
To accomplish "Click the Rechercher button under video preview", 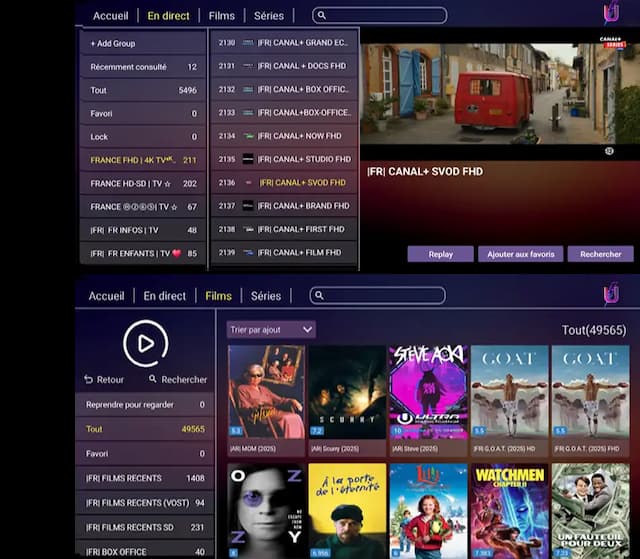I will point(600,254).
